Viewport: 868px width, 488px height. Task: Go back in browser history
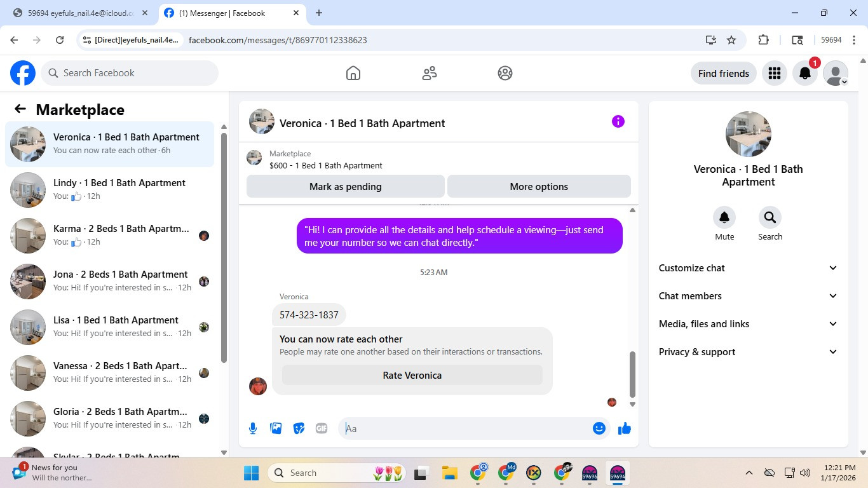tap(14, 40)
